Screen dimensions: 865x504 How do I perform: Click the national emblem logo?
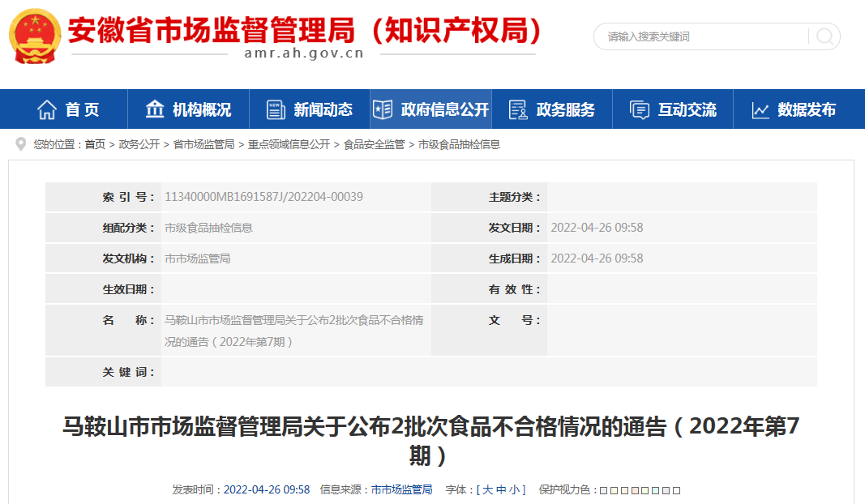coord(34,35)
